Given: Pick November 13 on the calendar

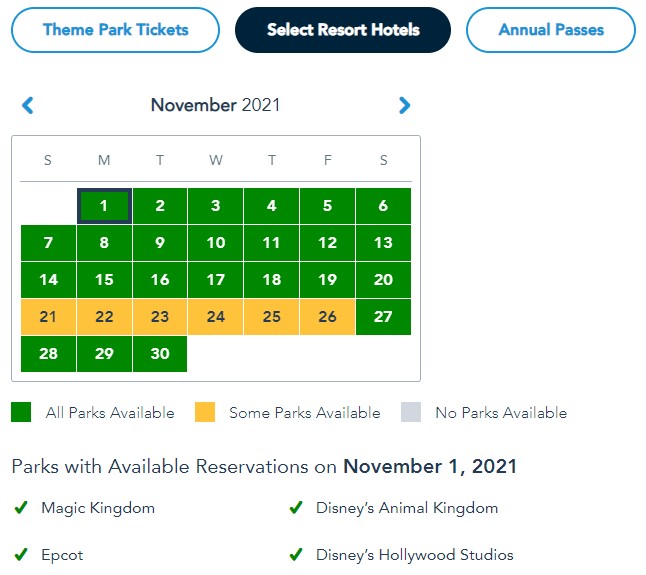Looking at the screenshot, I should (383, 243).
